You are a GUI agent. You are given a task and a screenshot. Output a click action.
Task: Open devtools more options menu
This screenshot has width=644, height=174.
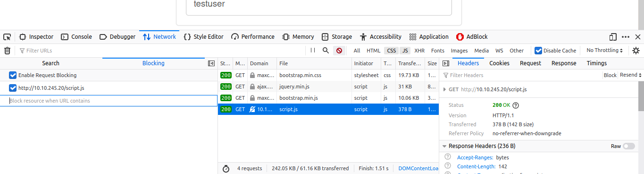click(x=626, y=37)
